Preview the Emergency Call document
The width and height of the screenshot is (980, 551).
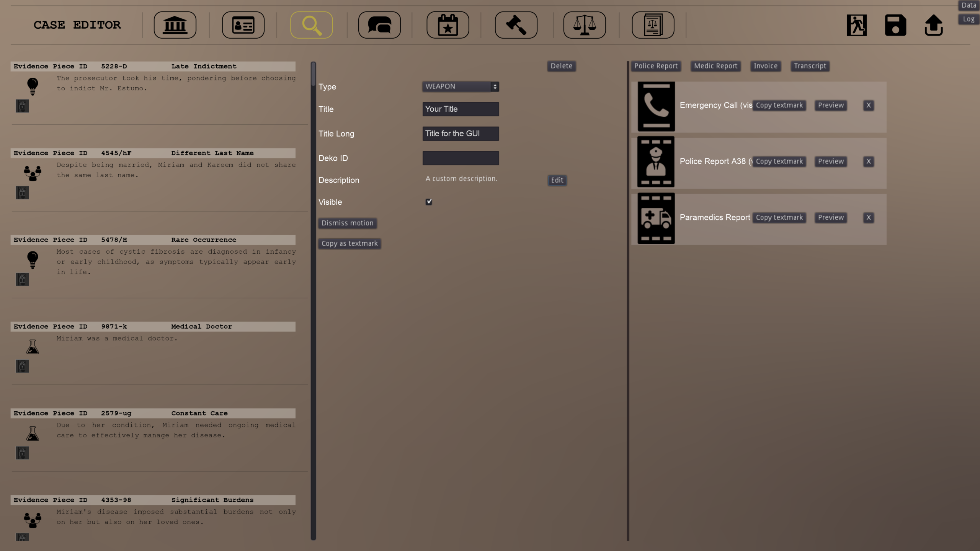[831, 105]
